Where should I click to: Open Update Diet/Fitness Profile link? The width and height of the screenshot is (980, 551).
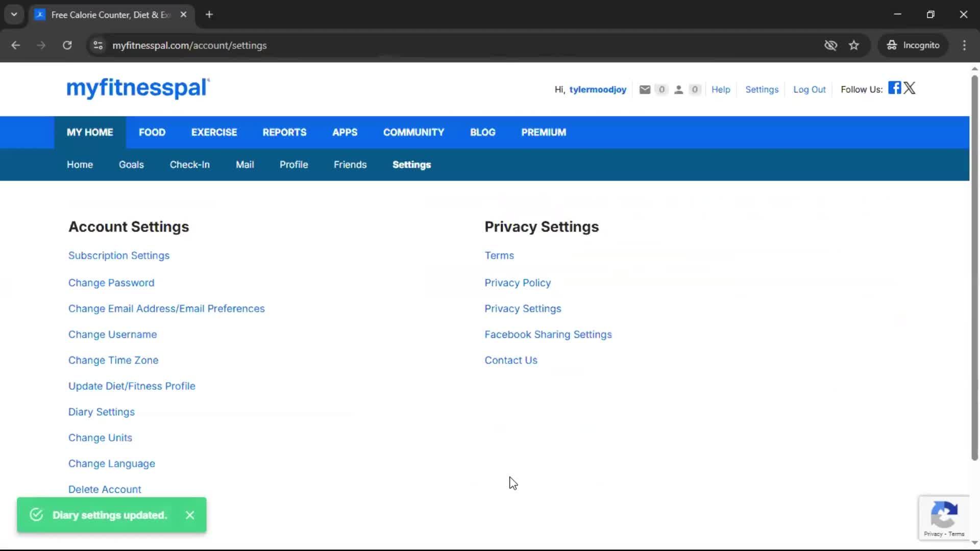pos(132,386)
